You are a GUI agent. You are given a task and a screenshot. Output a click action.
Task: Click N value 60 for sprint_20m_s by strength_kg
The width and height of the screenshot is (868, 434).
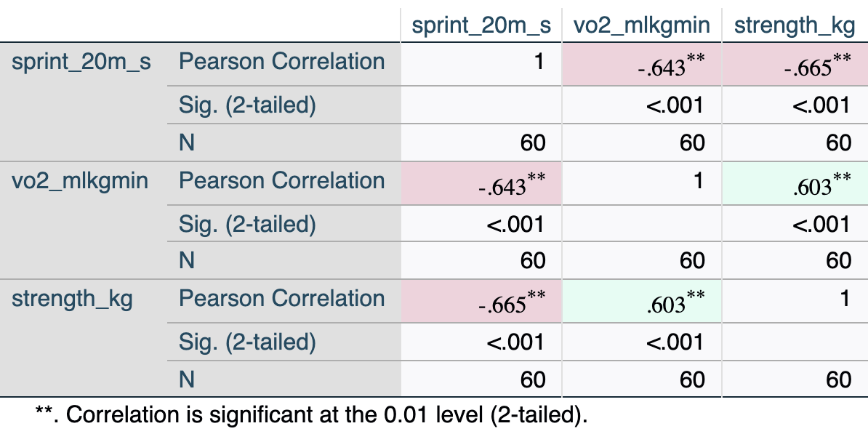(838, 142)
